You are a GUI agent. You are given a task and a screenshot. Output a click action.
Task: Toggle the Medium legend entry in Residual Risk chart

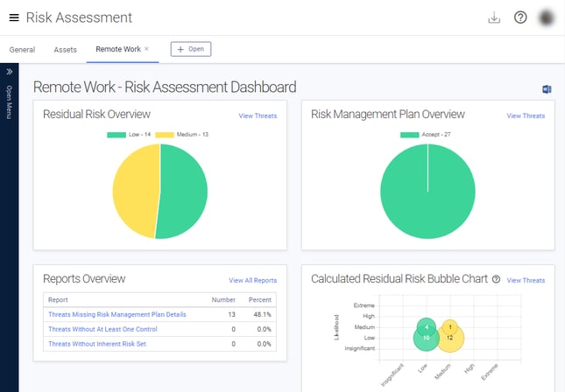182,134
